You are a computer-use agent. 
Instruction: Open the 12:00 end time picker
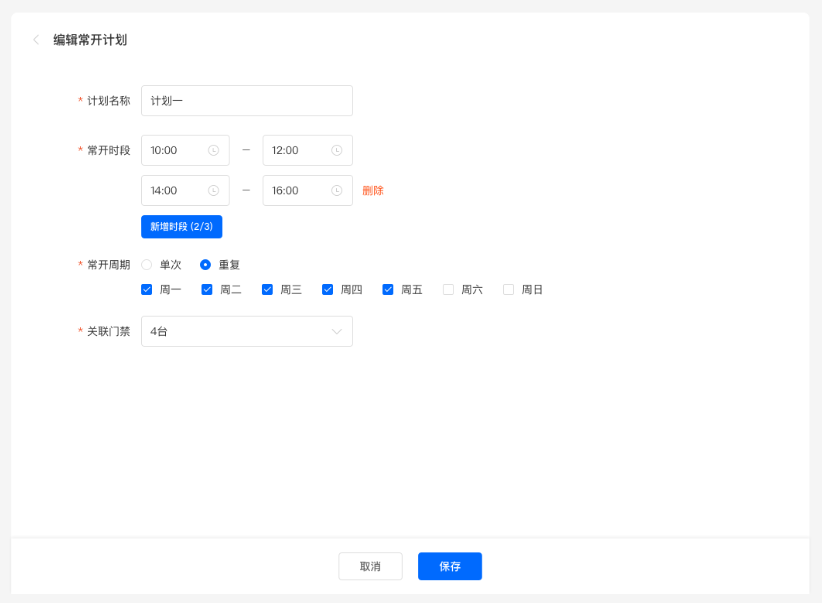308,150
